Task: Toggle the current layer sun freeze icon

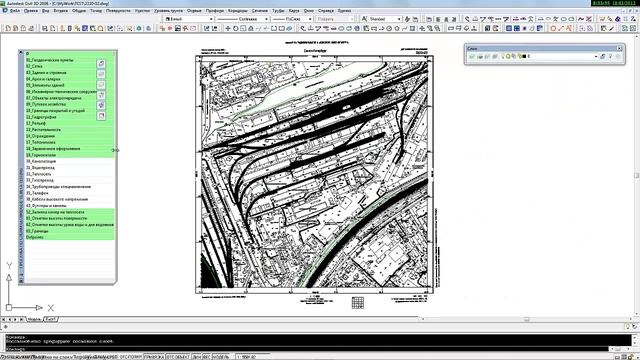Action: coord(508,56)
